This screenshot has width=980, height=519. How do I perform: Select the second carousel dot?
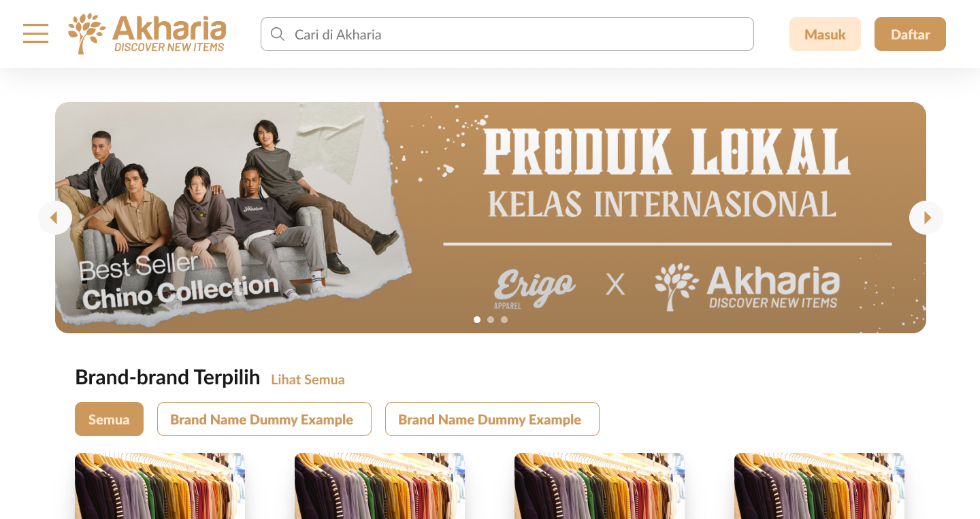coord(491,320)
